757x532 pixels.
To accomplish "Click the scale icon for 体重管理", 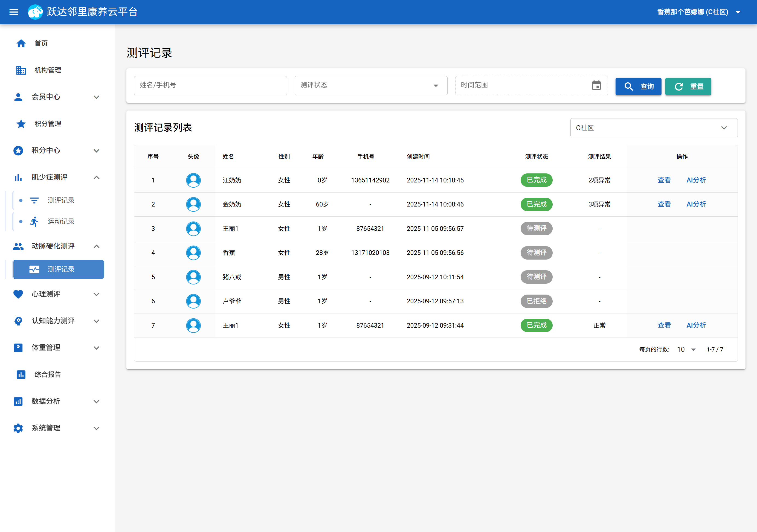I will [18, 348].
